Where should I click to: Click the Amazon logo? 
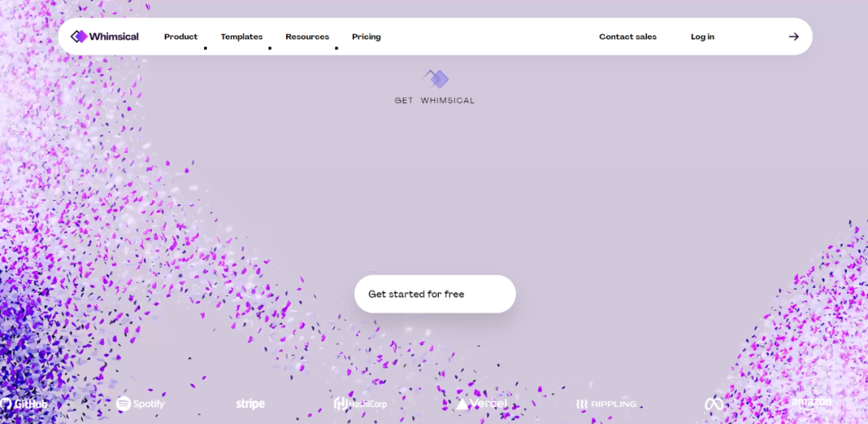point(812,401)
